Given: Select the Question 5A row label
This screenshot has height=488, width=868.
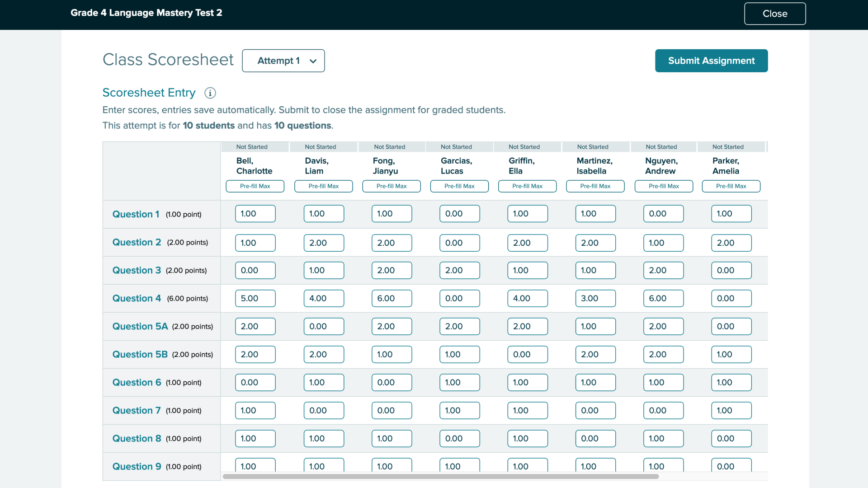Looking at the screenshot, I should 140,326.
